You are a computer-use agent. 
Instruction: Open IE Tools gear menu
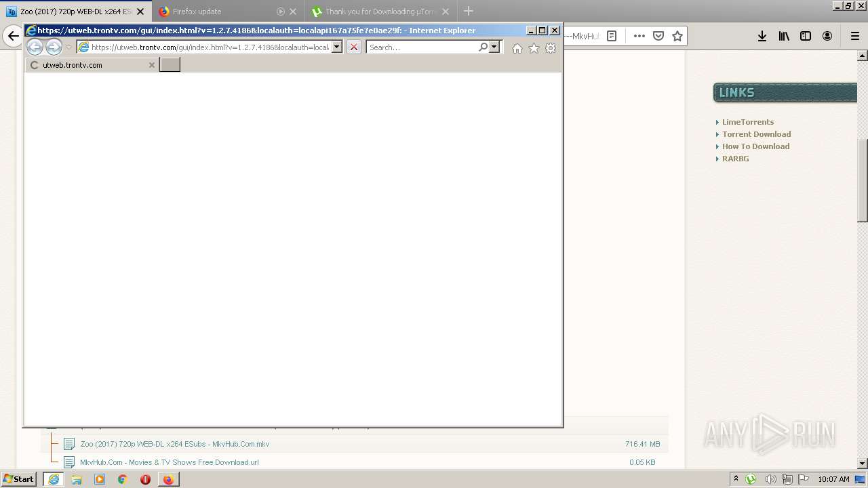pos(551,48)
